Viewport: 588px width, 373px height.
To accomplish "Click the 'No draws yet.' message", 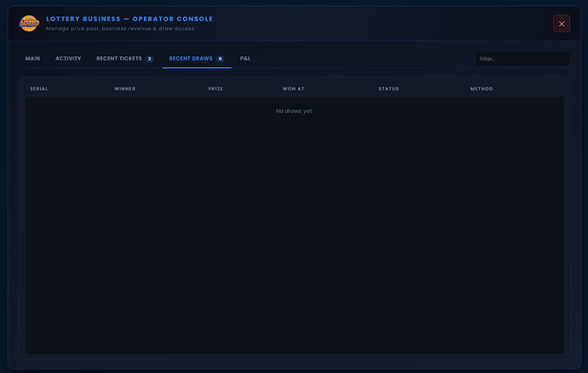I will pyautogui.click(x=294, y=111).
